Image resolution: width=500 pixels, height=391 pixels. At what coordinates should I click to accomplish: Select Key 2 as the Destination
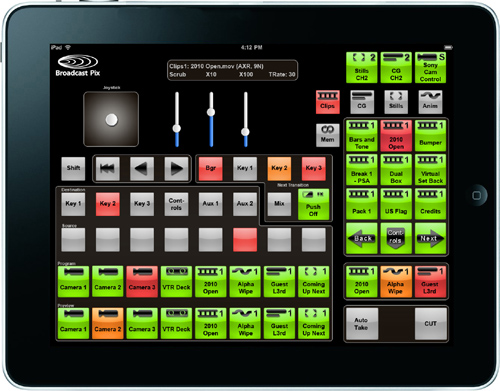[x=107, y=204]
